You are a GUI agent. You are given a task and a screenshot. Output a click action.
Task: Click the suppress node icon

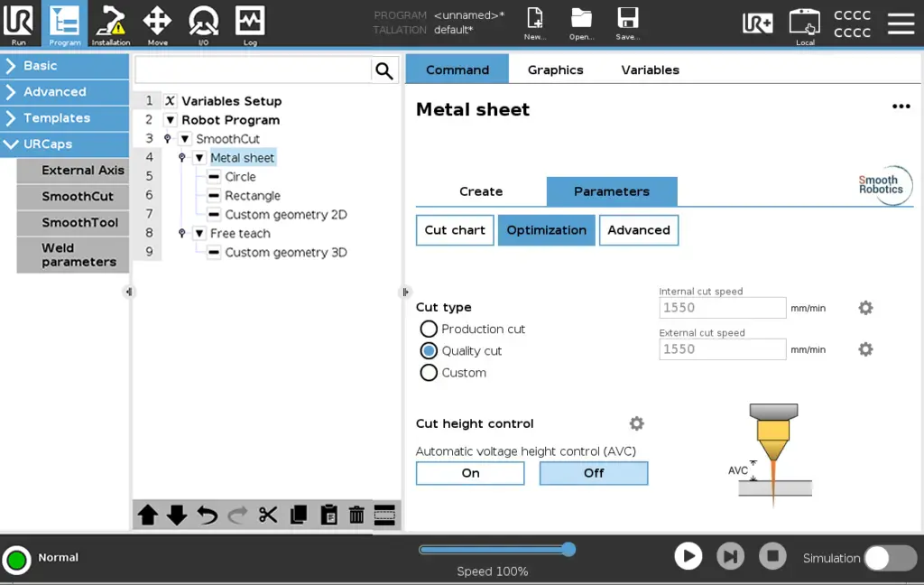(x=384, y=515)
